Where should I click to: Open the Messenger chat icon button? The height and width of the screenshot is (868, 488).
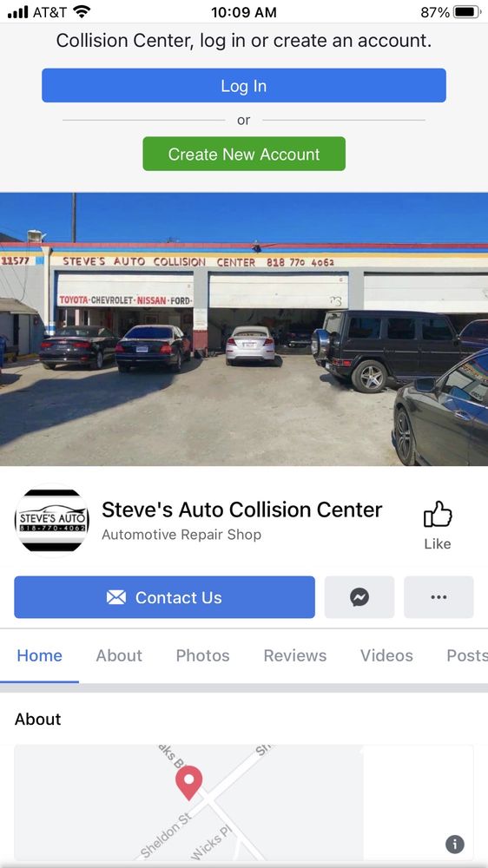[x=359, y=597]
